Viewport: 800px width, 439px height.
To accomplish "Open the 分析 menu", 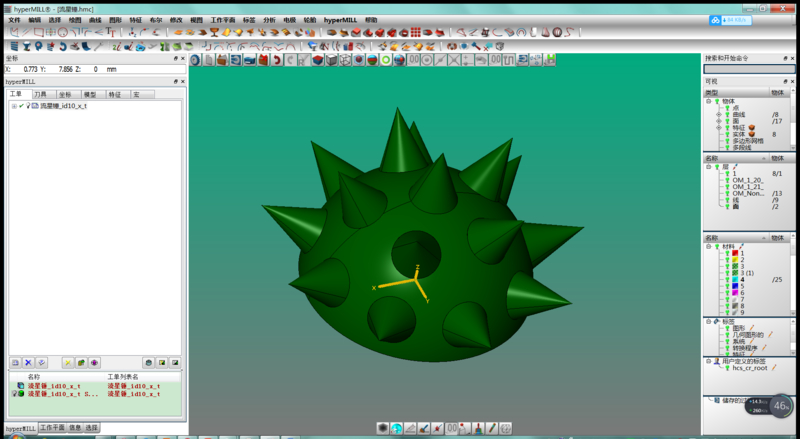I will 269,20.
